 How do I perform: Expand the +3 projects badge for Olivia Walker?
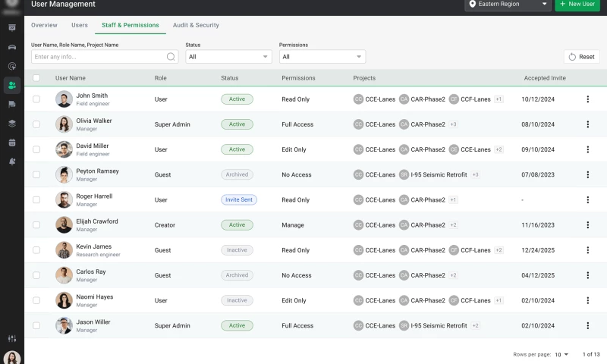(453, 124)
